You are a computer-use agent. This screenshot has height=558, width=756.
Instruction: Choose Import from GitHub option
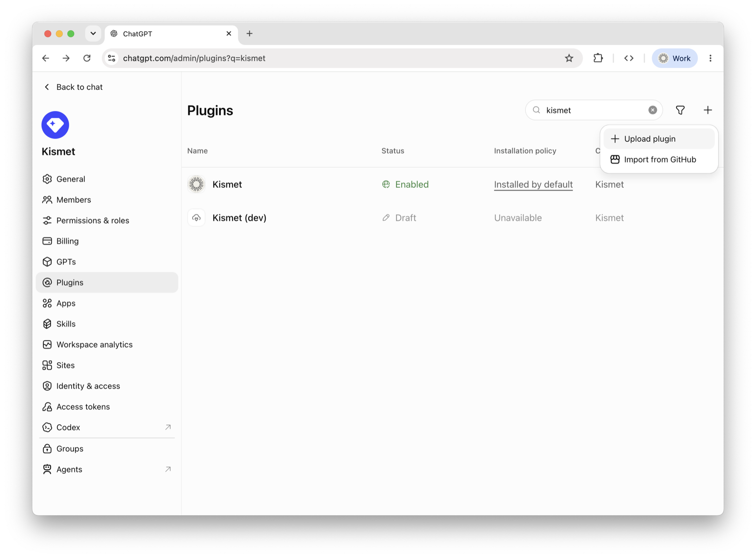point(659,160)
